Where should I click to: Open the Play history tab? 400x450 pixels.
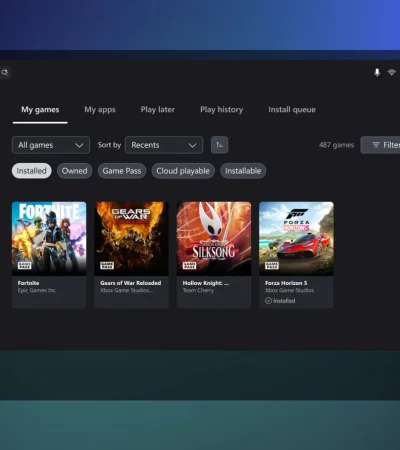[222, 110]
